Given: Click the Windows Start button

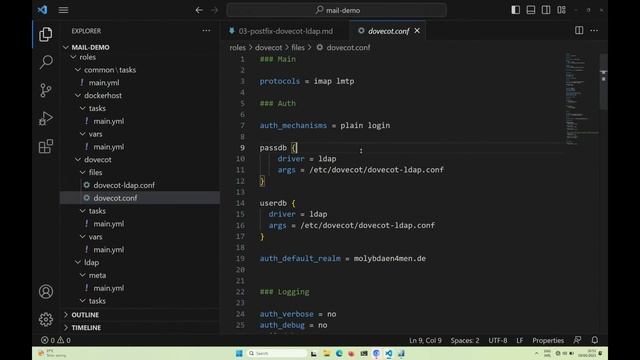Looking at the screenshot, I should [x=239, y=353].
